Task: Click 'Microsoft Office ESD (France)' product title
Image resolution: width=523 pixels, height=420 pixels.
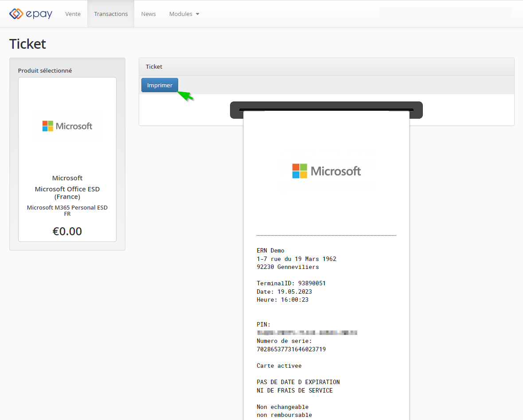Action: (67, 193)
